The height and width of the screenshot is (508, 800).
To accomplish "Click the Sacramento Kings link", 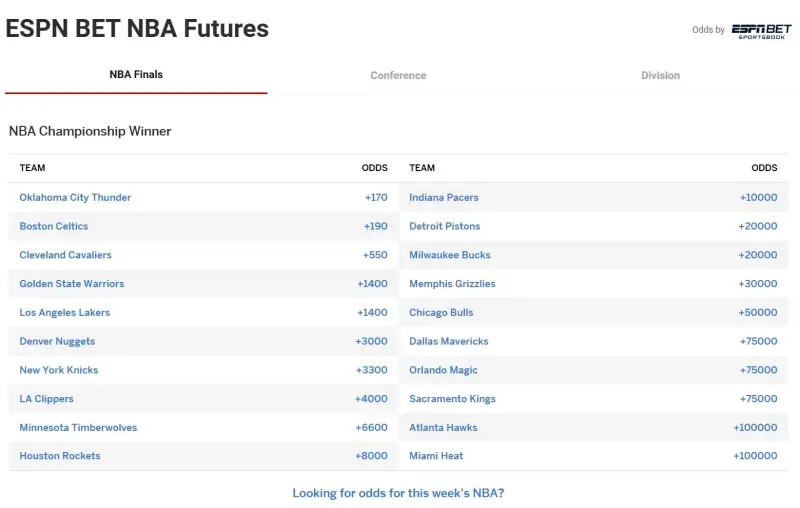I will (x=452, y=399).
